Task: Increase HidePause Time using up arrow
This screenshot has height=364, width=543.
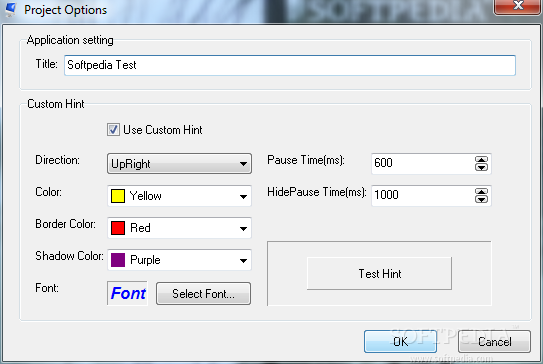Action: pyautogui.click(x=481, y=192)
